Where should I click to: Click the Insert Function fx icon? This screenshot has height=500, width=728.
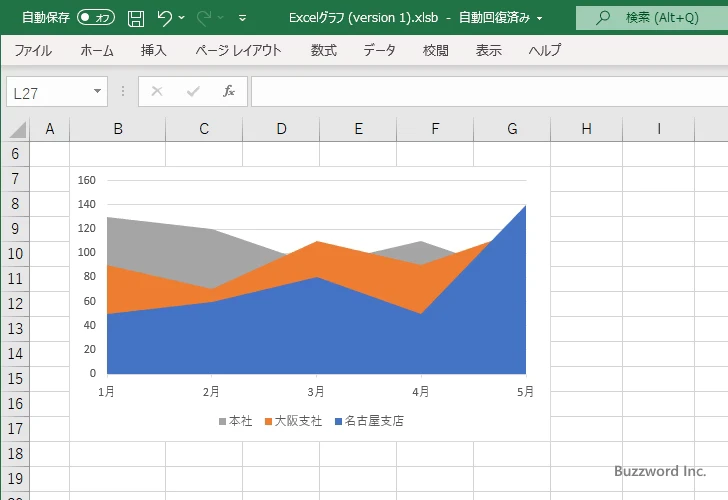229,91
